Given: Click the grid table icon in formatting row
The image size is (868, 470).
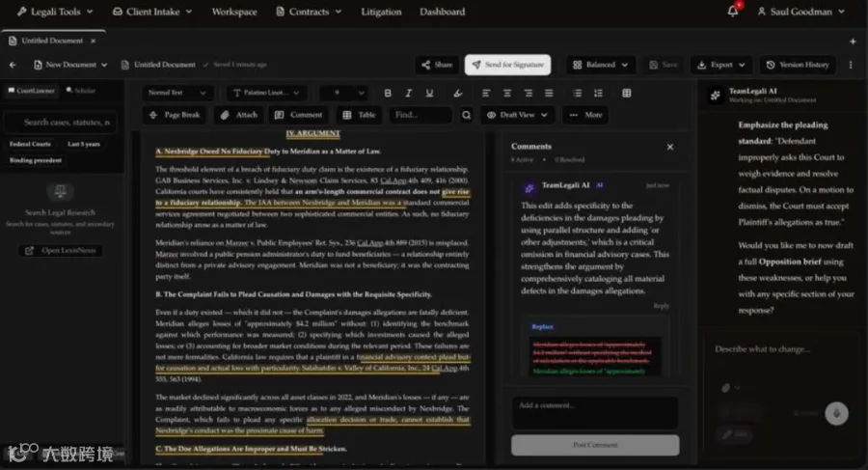Looking at the screenshot, I should [627, 93].
